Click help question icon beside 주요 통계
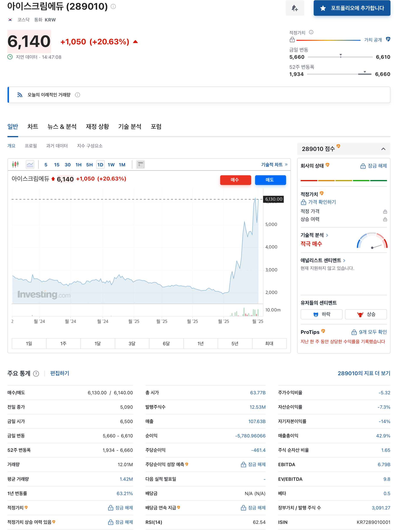The image size is (395, 532). (x=36, y=373)
